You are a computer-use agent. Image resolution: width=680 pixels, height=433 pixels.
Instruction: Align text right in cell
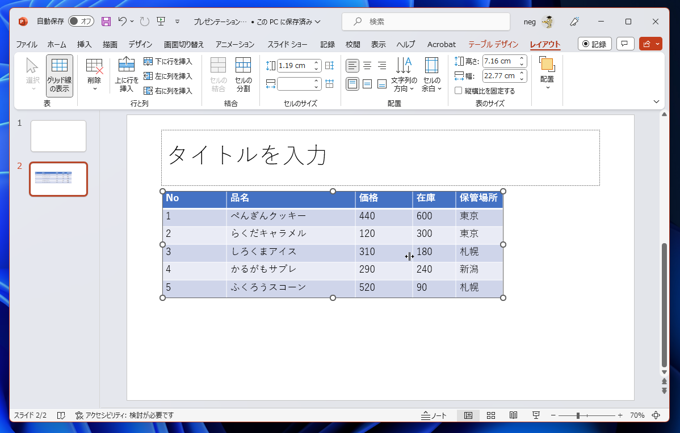click(x=382, y=66)
